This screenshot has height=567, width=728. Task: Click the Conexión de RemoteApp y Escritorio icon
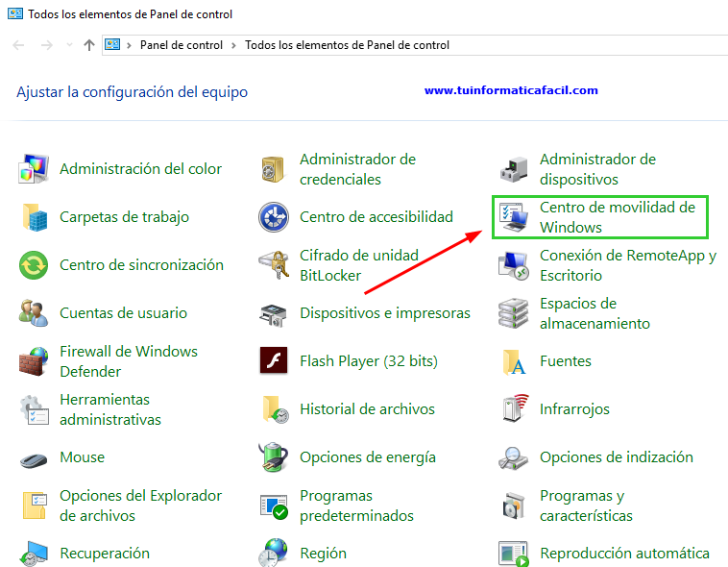point(514,265)
